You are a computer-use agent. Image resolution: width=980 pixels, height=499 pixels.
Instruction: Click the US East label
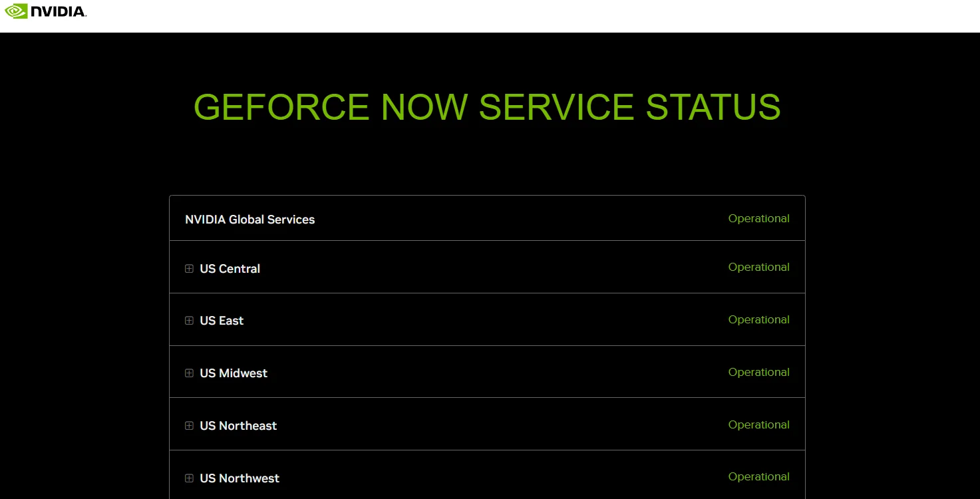[x=222, y=321]
